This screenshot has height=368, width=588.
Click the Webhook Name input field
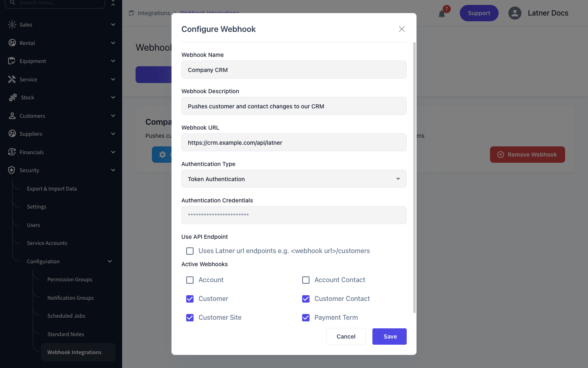pyautogui.click(x=294, y=70)
